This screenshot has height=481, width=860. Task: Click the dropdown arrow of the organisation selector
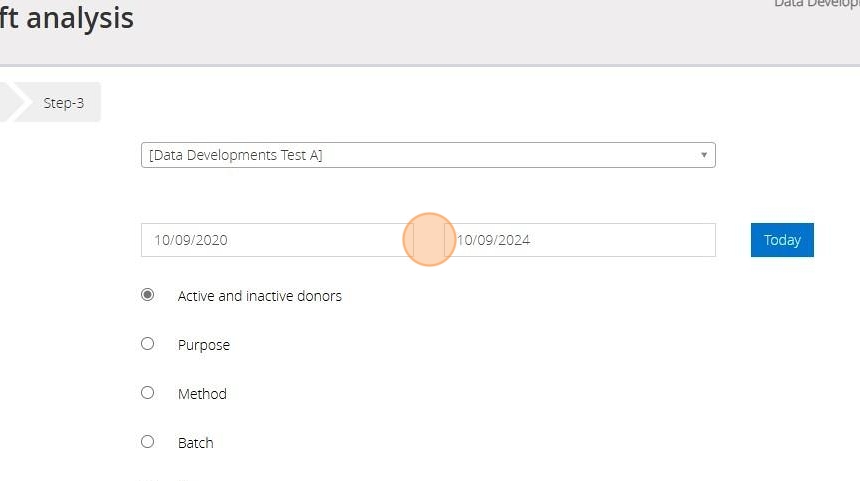tap(704, 155)
